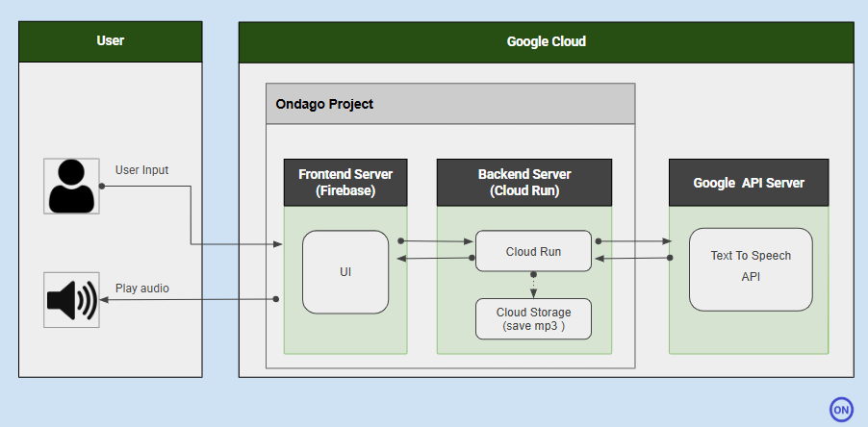Viewport: 868px width, 427px height.
Task: Click the Frontend Server (Firebase) header
Action: coord(345,183)
